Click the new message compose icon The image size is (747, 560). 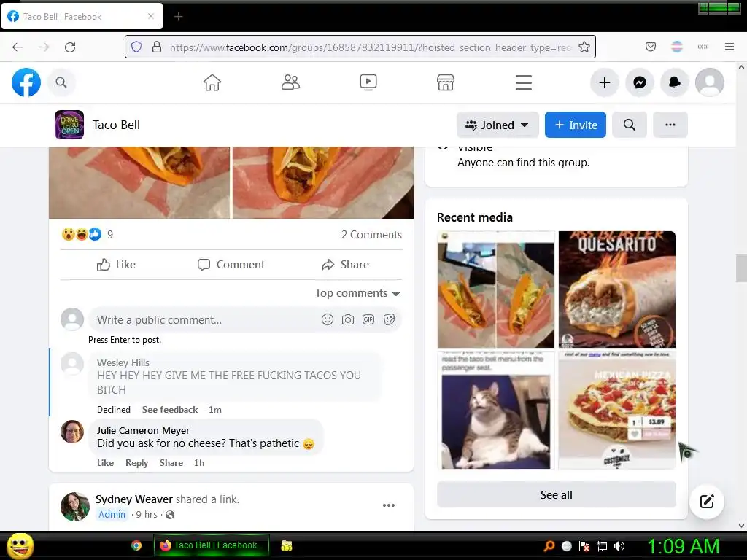(x=707, y=502)
